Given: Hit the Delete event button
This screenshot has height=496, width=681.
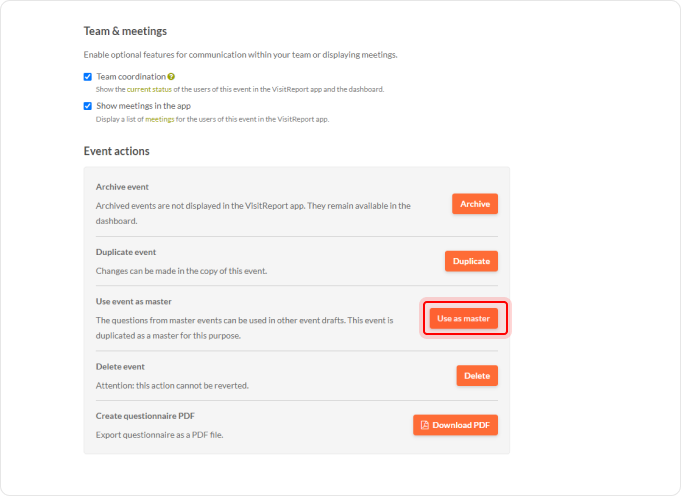Looking at the screenshot, I should coord(477,376).
